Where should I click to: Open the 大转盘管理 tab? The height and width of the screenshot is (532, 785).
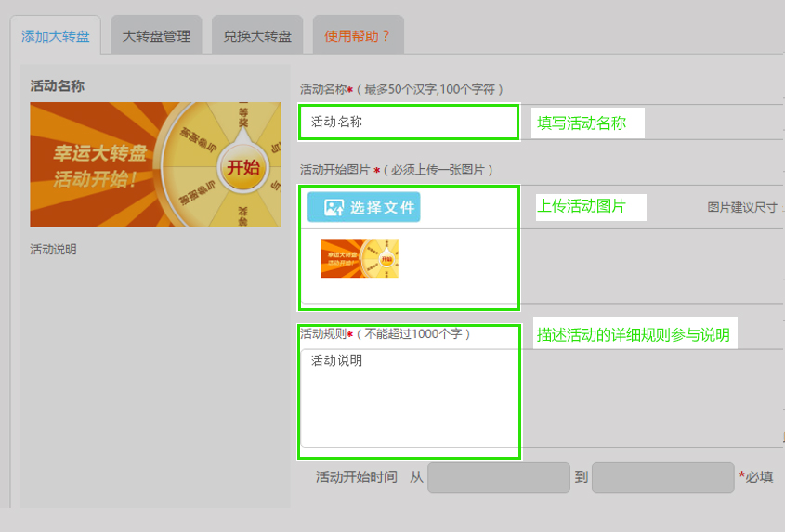(156, 37)
